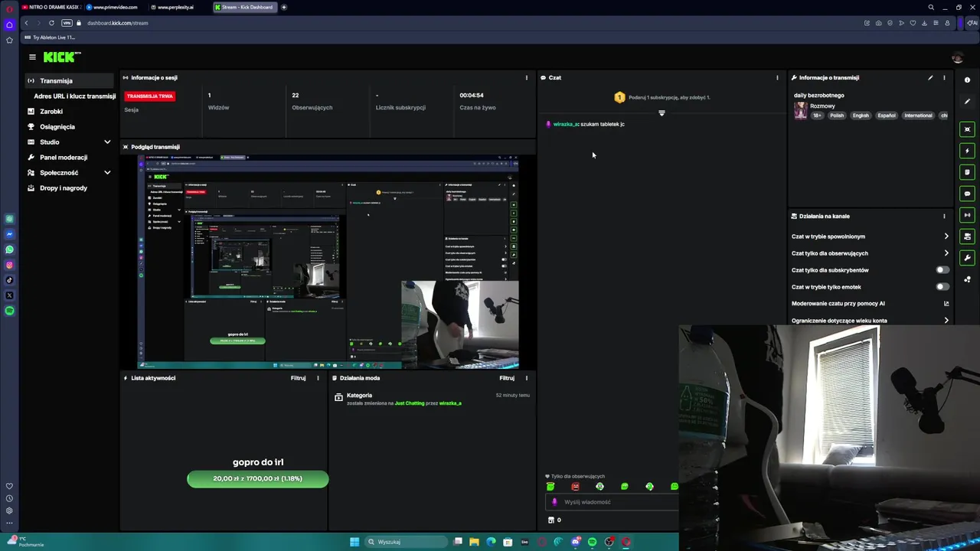Open options menu of Czat panel
Viewport: 980px width, 551px height.
click(777, 77)
